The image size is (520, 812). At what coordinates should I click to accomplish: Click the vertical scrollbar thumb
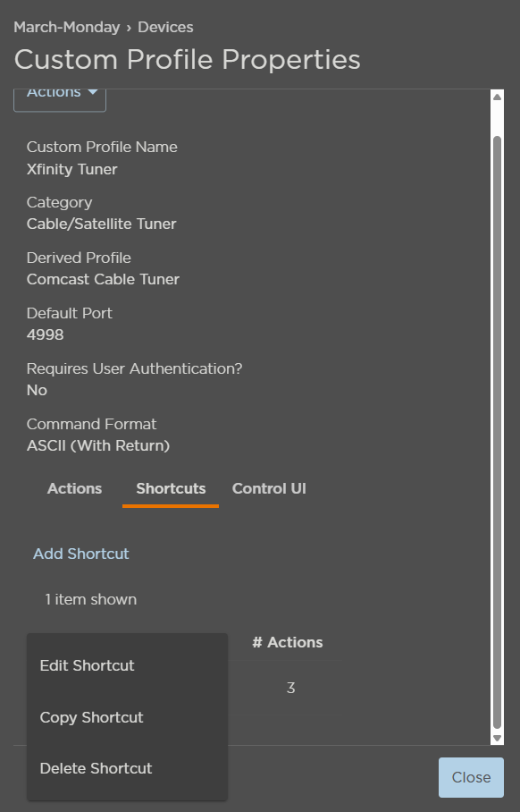click(498, 433)
